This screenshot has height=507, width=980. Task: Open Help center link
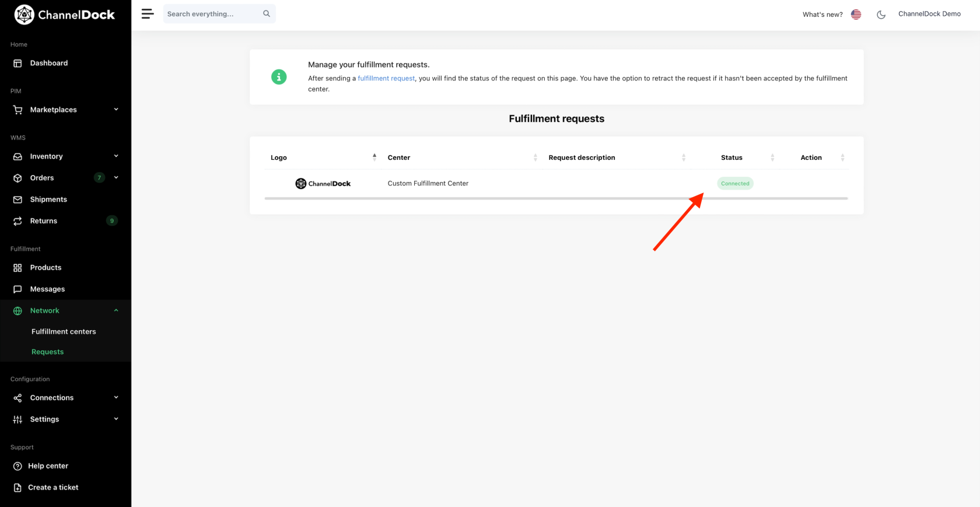48,466
